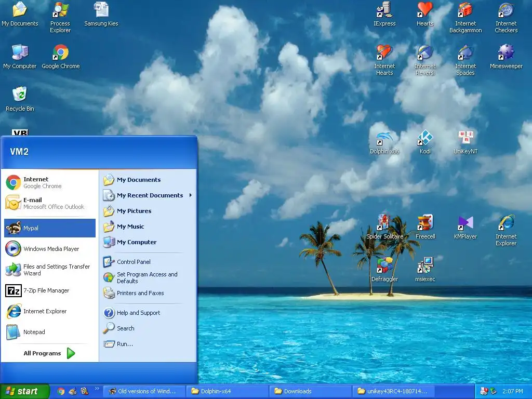Expand All Programs submenu

(49, 353)
